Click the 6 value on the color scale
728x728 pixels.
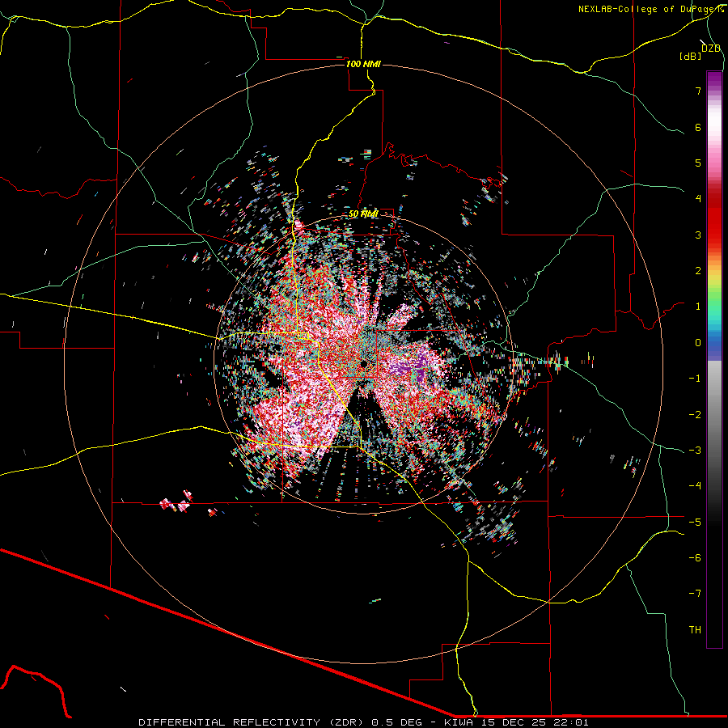tap(698, 127)
